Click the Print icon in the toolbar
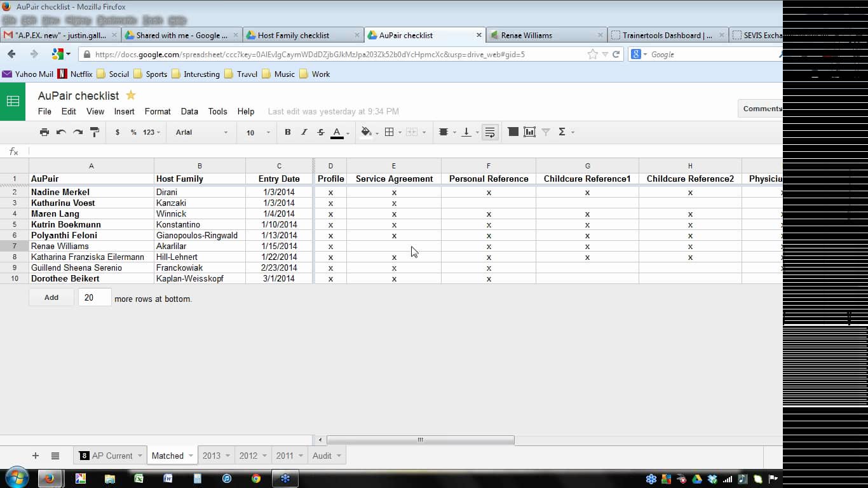 tap(44, 132)
